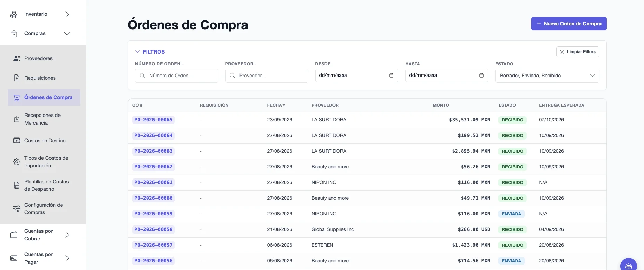Screen dimensions: 644x270
Task: Click the MONTO column header
Action: click(x=441, y=105)
